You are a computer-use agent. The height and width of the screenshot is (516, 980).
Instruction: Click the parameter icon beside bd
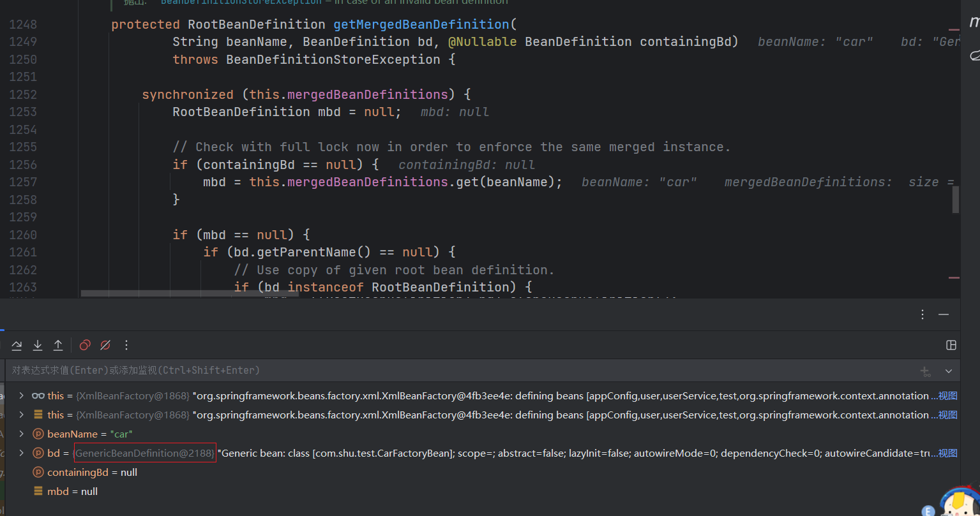tap(38, 453)
